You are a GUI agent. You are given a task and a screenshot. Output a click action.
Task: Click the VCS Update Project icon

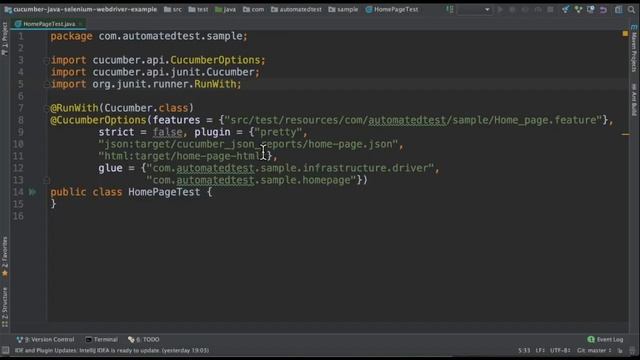[x=565, y=9]
